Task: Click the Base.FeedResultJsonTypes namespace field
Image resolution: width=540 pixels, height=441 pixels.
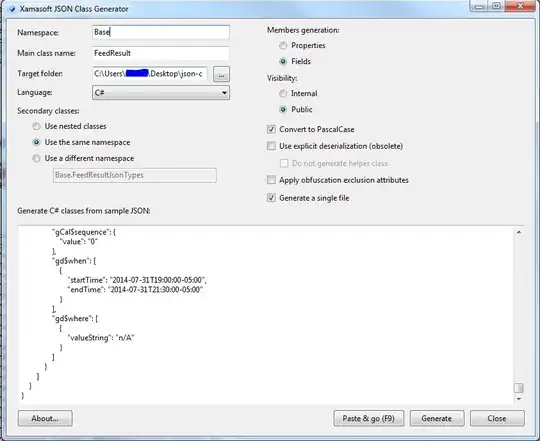Action: [135, 175]
